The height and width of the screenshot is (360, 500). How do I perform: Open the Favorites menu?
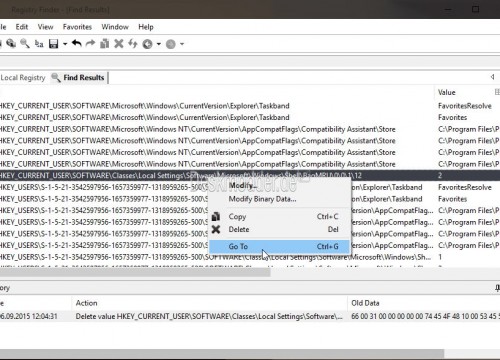click(x=77, y=27)
